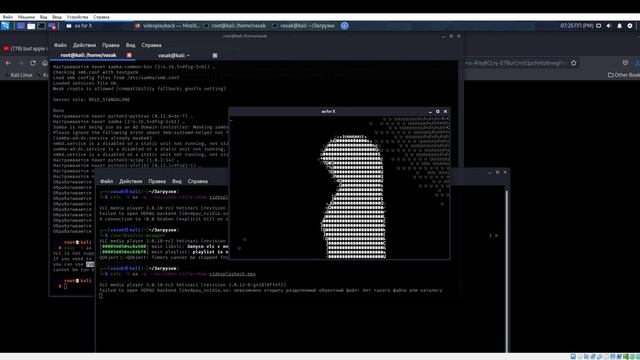Go to Firefox home page icon
Image resolution: width=640 pixels, height=360 pixels.
tap(45, 63)
